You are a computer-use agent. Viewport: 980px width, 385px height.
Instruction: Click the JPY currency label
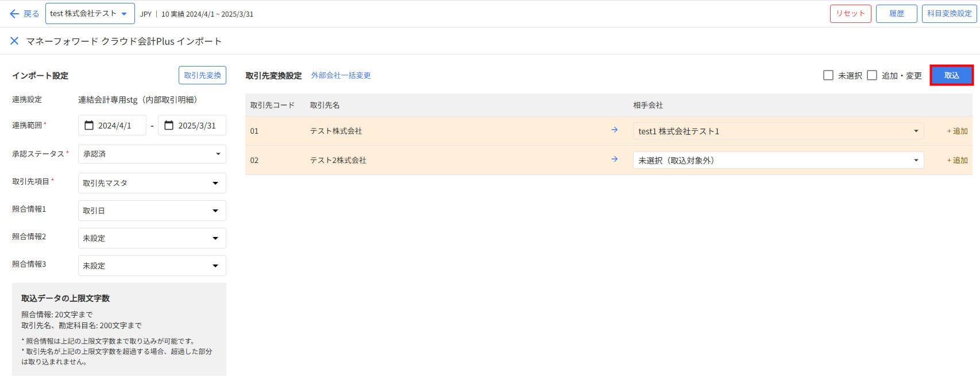(x=146, y=14)
